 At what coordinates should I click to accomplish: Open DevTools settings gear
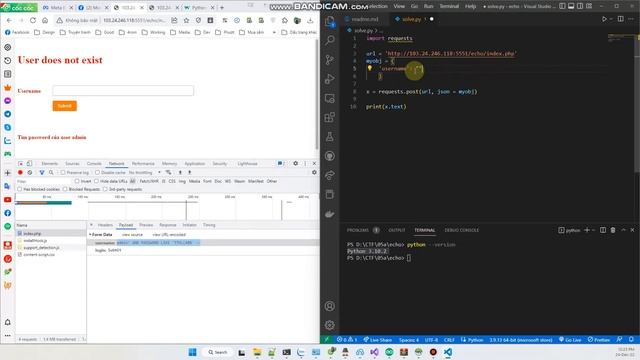coord(296,163)
